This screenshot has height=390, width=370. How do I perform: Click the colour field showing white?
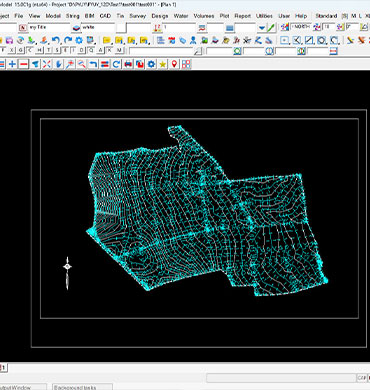pos(98,27)
